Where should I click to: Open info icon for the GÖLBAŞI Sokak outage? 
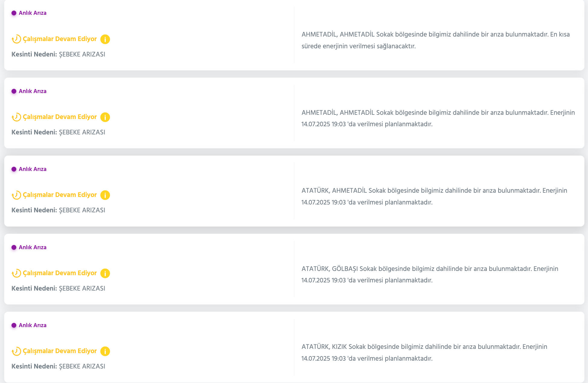(x=105, y=273)
